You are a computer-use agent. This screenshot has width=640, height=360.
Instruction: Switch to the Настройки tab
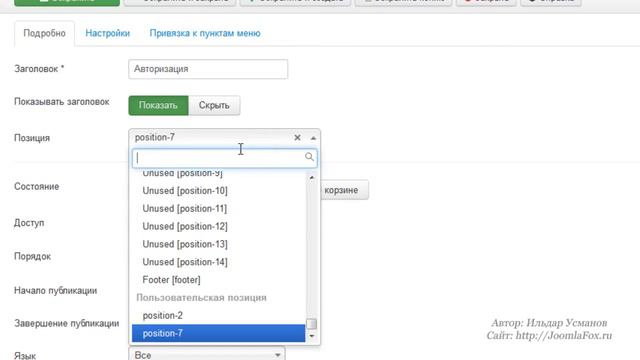pyautogui.click(x=107, y=33)
